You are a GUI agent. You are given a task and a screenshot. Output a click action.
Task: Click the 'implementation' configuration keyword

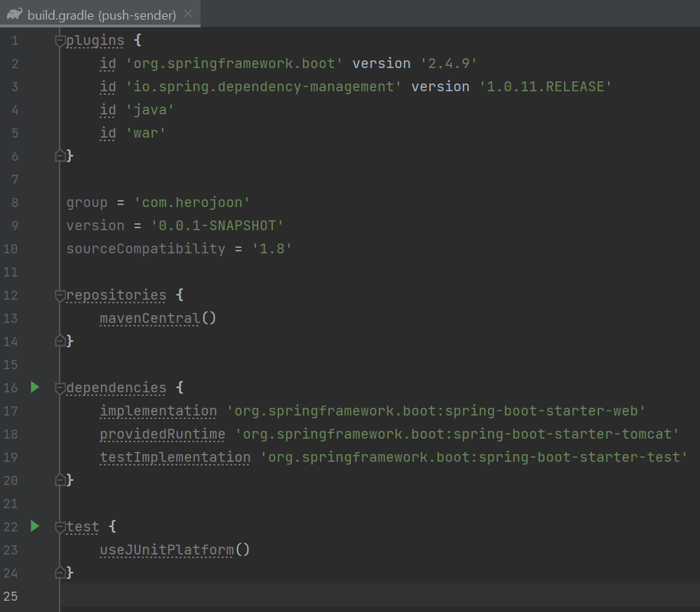[x=159, y=411]
